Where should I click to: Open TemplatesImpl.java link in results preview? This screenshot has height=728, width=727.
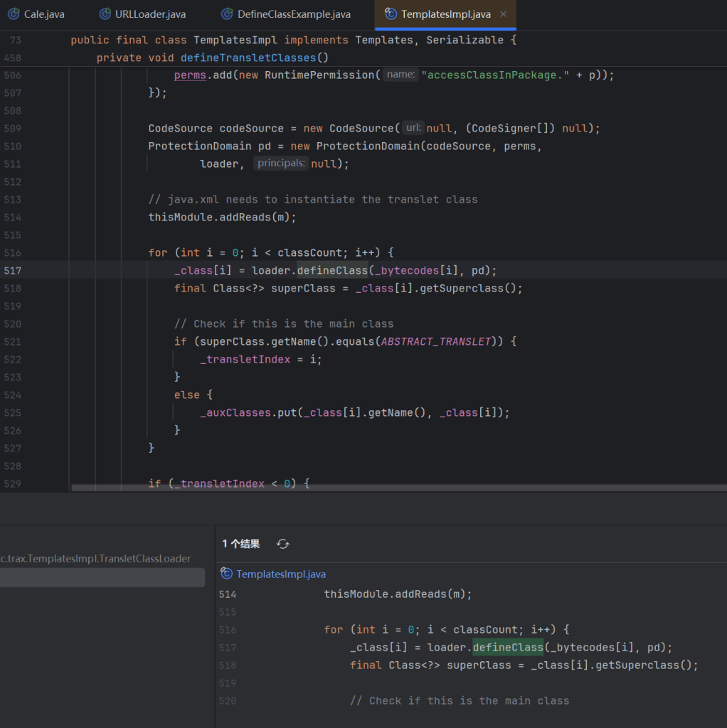tap(281, 574)
